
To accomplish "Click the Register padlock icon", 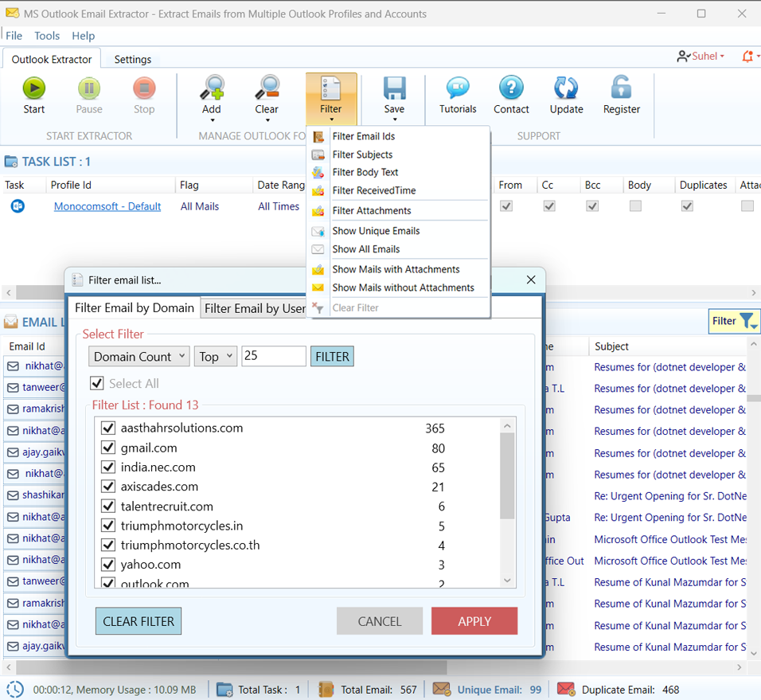I will (621, 88).
